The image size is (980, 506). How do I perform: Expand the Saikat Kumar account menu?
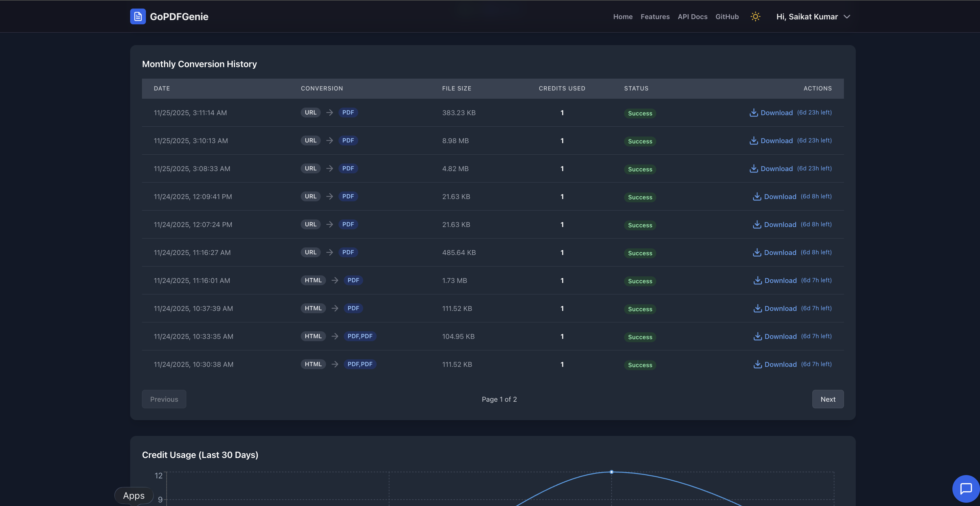click(x=813, y=16)
